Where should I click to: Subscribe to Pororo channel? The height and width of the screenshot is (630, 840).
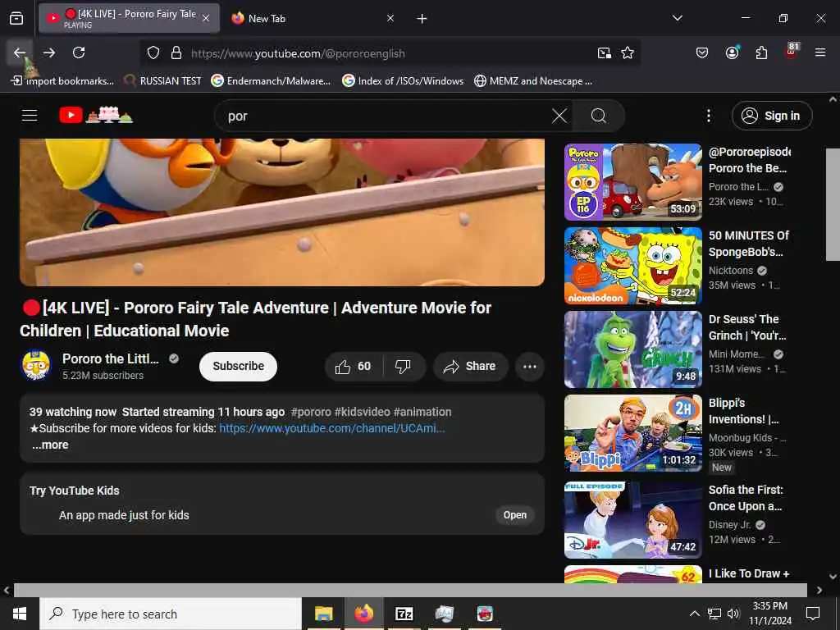(x=238, y=367)
